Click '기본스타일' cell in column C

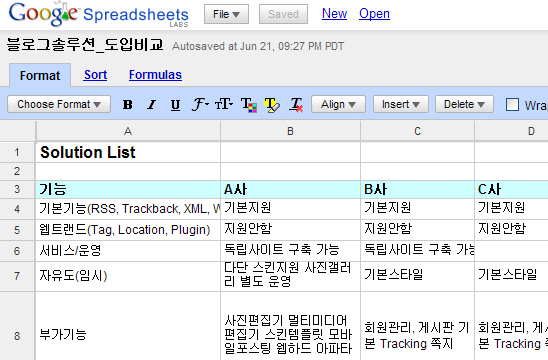tap(417, 276)
